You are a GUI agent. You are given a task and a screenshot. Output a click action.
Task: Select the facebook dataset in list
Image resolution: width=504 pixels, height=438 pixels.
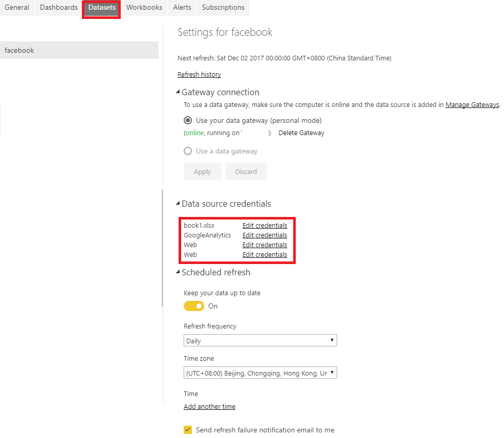[x=79, y=50]
